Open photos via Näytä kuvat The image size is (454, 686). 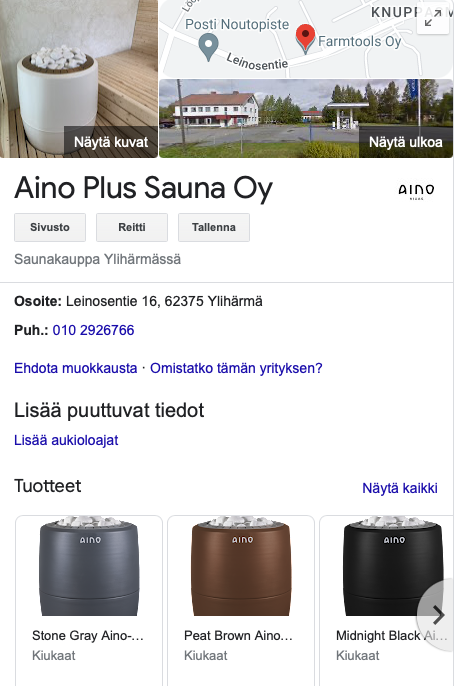(111, 142)
